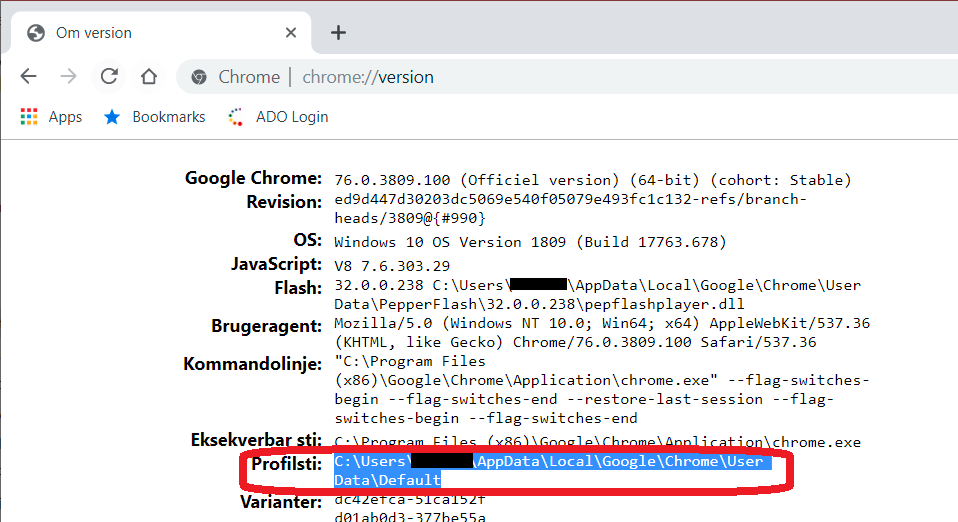
Task: Open the Bookmarks star folder
Action: click(x=155, y=117)
